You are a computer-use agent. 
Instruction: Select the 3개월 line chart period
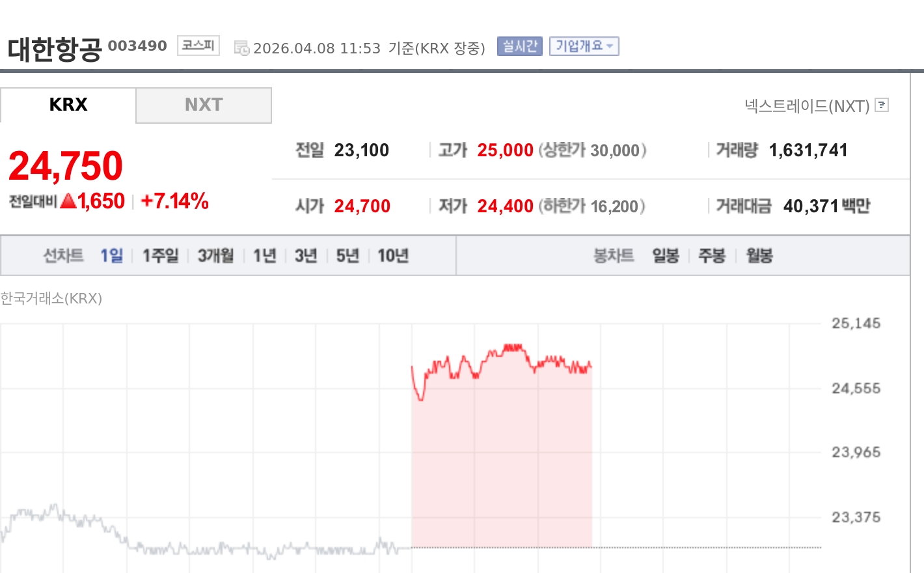215,256
